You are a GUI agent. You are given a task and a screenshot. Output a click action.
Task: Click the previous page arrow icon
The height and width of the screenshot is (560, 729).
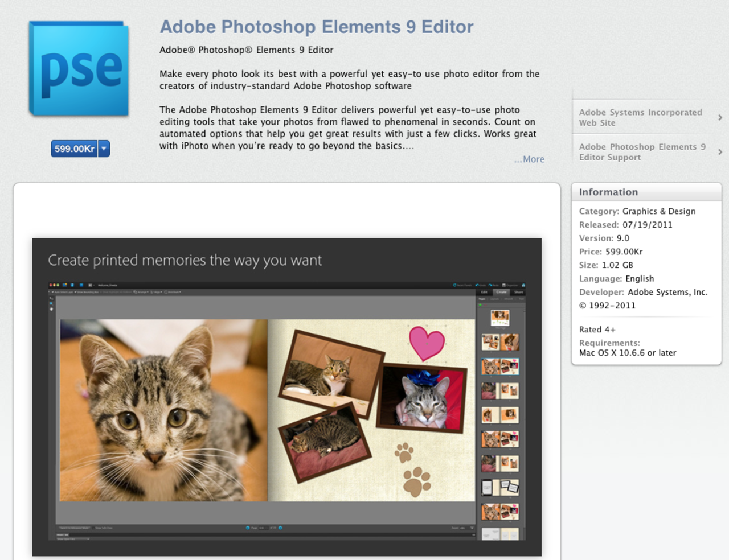click(247, 528)
